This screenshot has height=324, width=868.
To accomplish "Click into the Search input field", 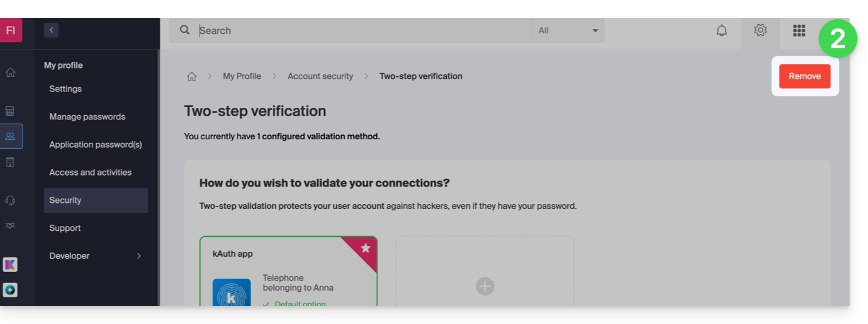I will [363, 30].
